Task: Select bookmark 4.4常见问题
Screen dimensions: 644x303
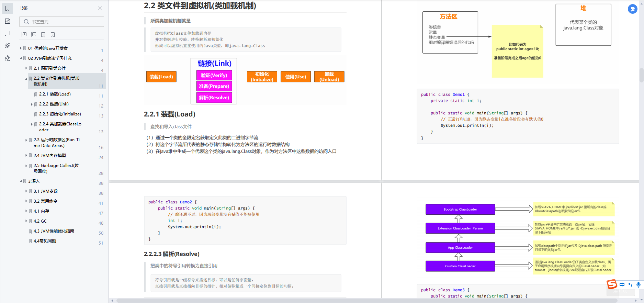Action: pos(45,241)
